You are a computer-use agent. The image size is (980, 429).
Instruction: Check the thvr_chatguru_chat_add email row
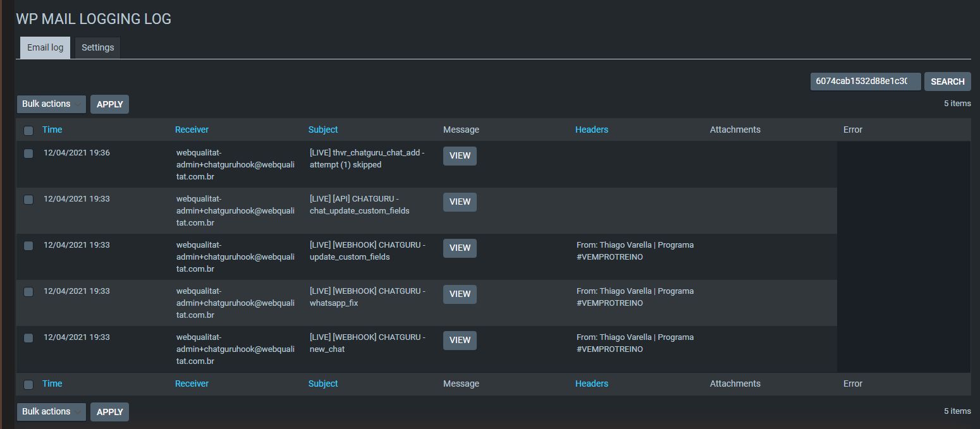[28, 154]
